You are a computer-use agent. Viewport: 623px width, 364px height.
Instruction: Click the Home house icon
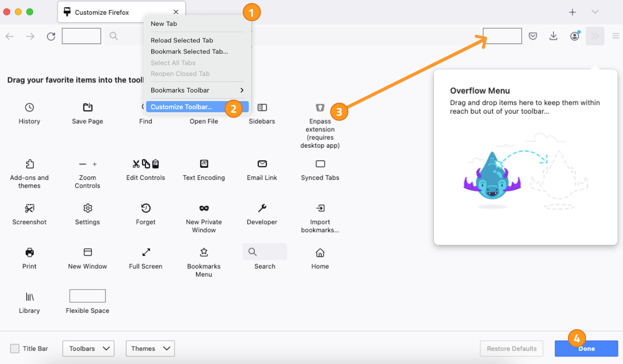coord(320,252)
